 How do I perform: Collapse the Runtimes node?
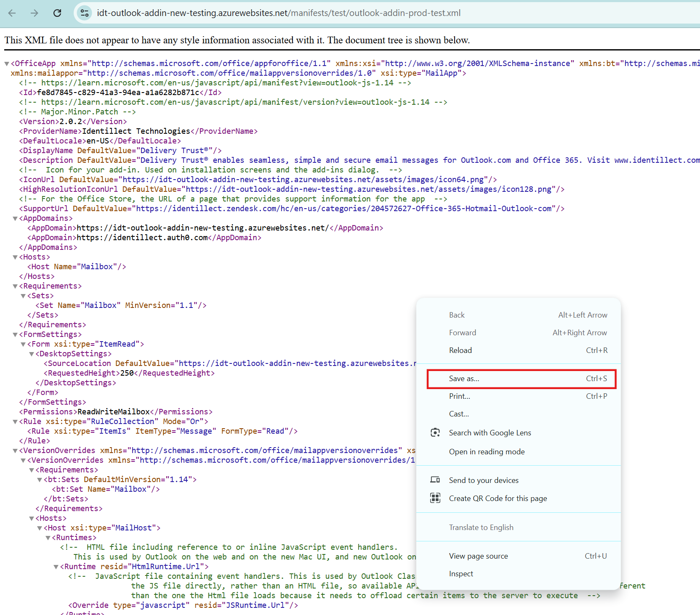point(48,538)
